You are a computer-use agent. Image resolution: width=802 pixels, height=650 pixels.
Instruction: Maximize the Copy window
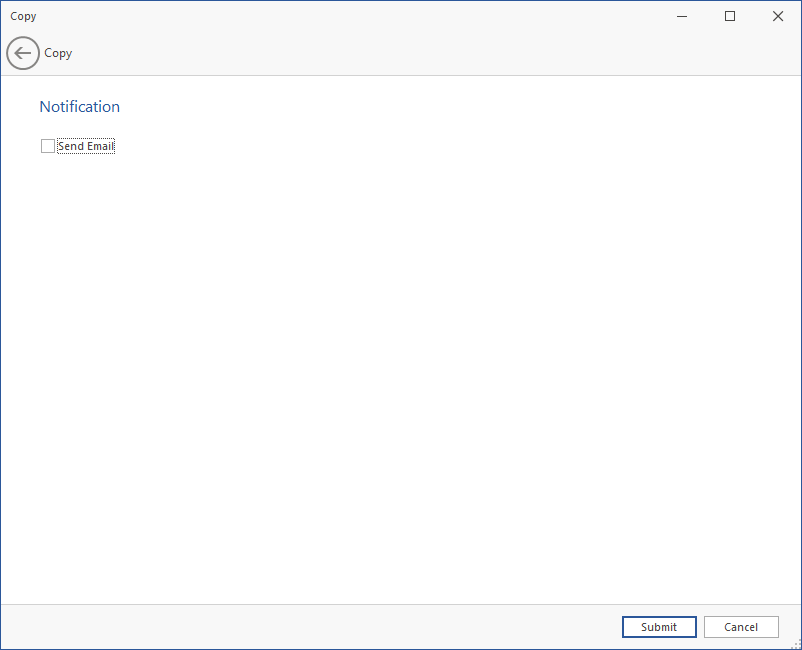click(x=730, y=16)
